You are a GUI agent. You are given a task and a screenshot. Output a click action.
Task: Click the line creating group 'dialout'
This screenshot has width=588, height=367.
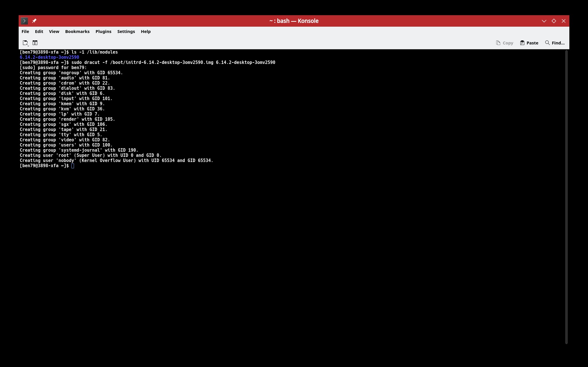67,88
